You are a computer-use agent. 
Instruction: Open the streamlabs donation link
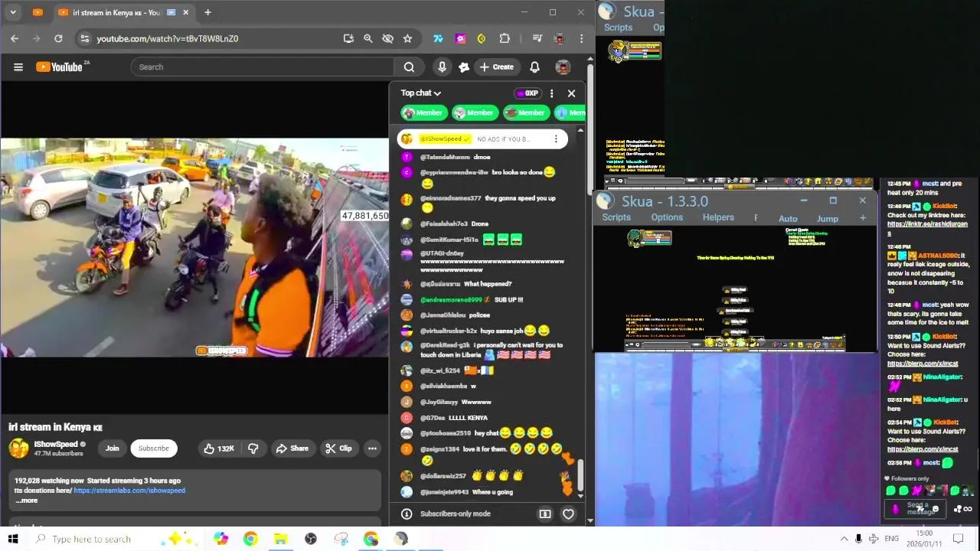pyautogui.click(x=129, y=491)
